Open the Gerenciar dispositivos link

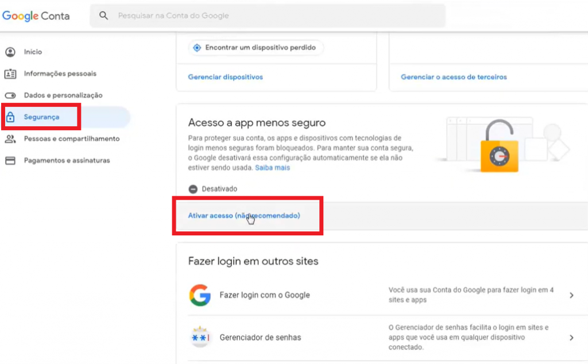click(225, 77)
